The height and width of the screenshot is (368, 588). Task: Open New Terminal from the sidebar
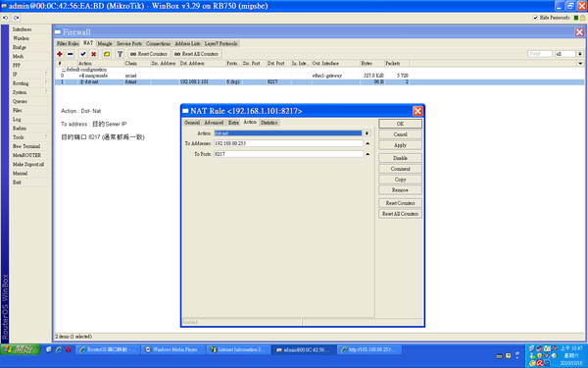tap(30, 146)
